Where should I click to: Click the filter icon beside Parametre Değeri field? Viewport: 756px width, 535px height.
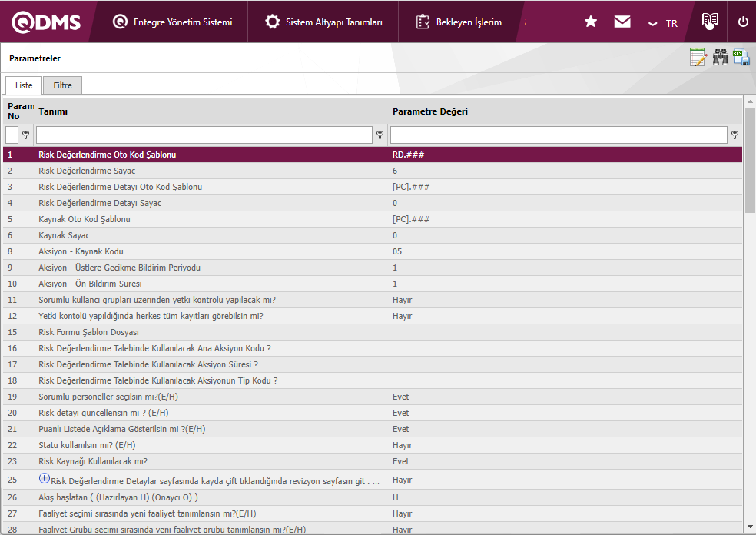(734, 135)
